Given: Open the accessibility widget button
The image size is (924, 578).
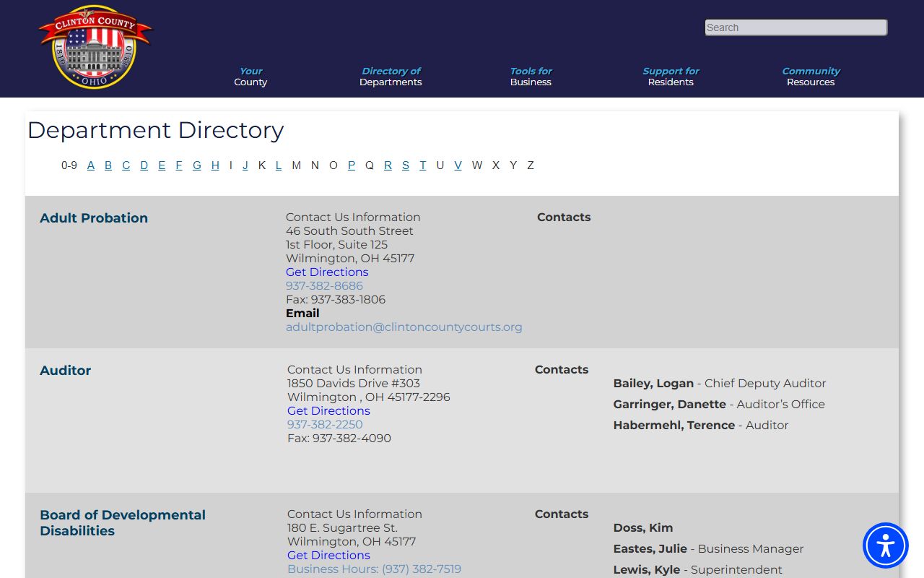Looking at the screenshot, I should 886,545.
